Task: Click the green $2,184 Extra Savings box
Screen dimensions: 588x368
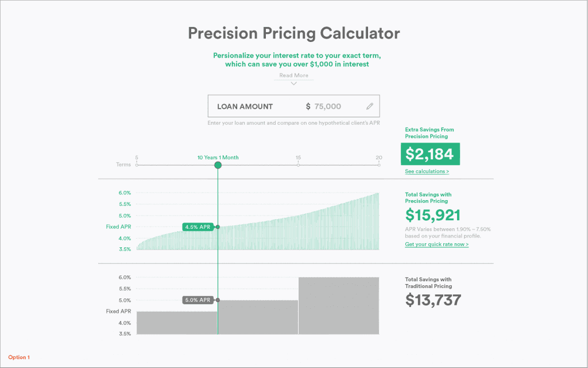Action: pos(430,154)
